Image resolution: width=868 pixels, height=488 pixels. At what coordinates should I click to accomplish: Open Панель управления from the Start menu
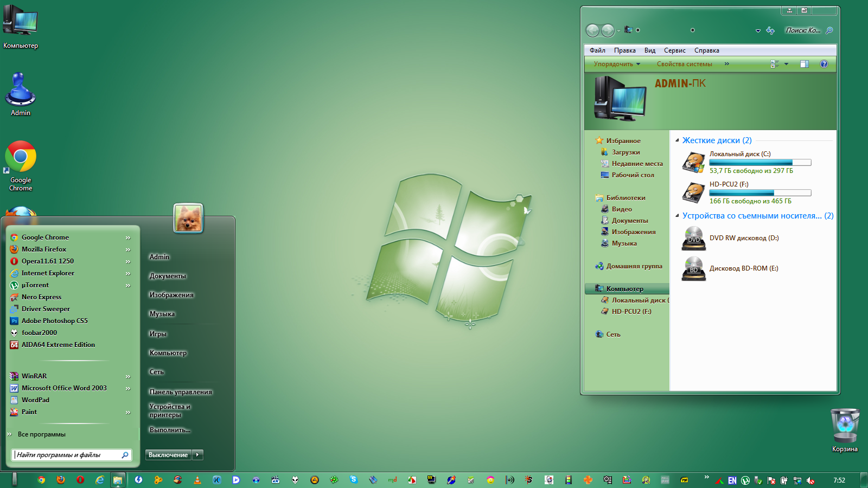click(x=181, y=392)
